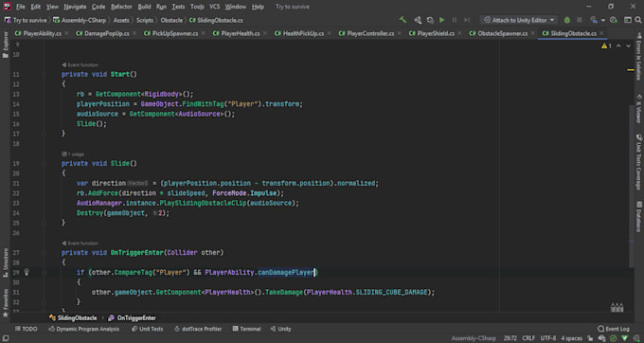Click Assets in the breadcrumb path
644x343 pixels.
tap(121, 20)
